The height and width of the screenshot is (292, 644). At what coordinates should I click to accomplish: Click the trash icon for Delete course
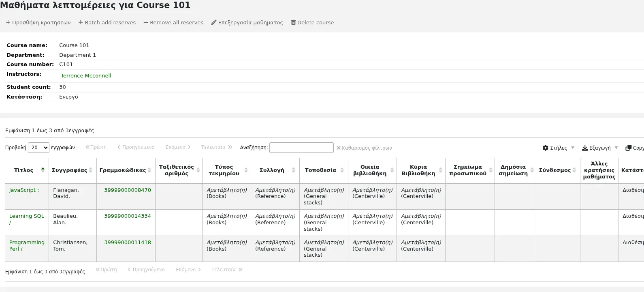(x=293, y=22)
